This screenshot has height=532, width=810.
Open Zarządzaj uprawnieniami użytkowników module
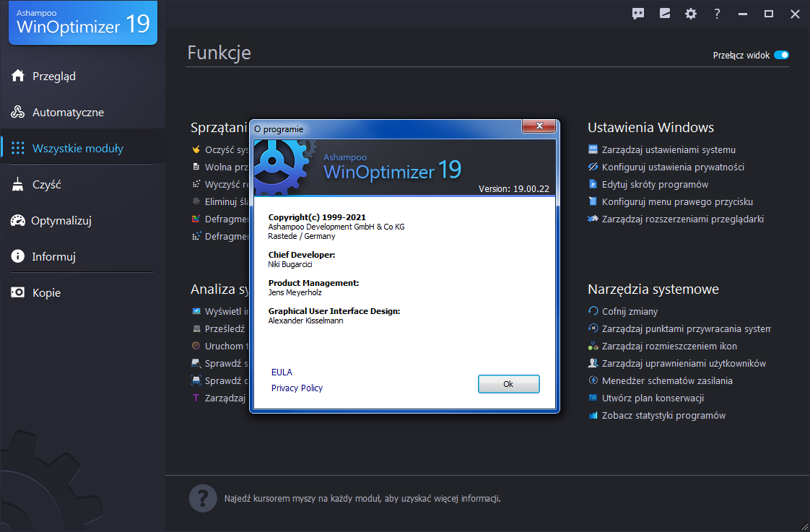684,364
